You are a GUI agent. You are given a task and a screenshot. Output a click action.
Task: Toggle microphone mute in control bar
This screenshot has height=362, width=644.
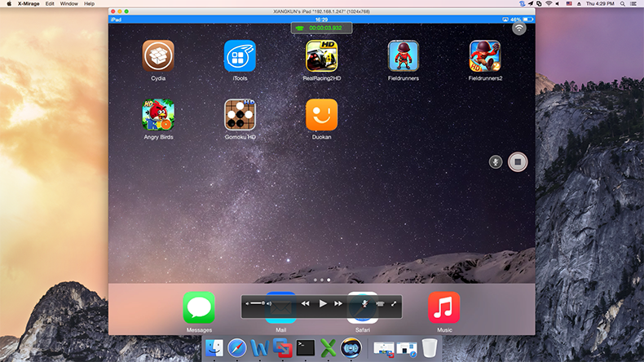coord(364,303)
